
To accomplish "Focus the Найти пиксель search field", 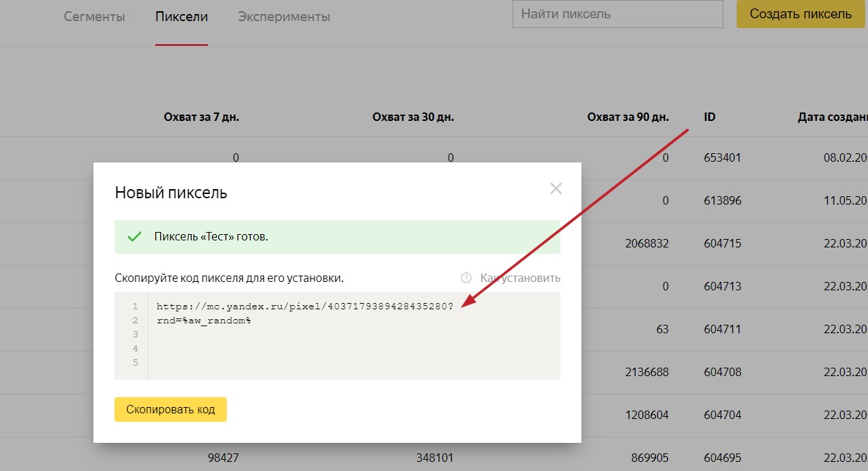I will point(617,14).
